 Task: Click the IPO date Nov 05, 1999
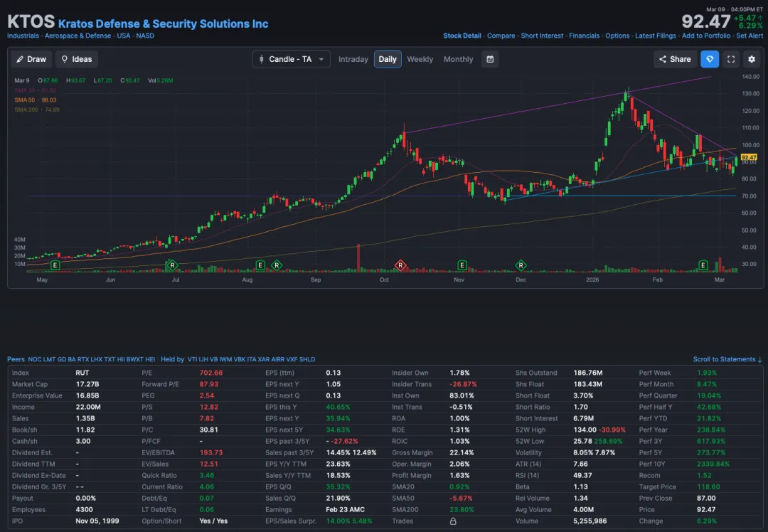click(x=97, y=521)
